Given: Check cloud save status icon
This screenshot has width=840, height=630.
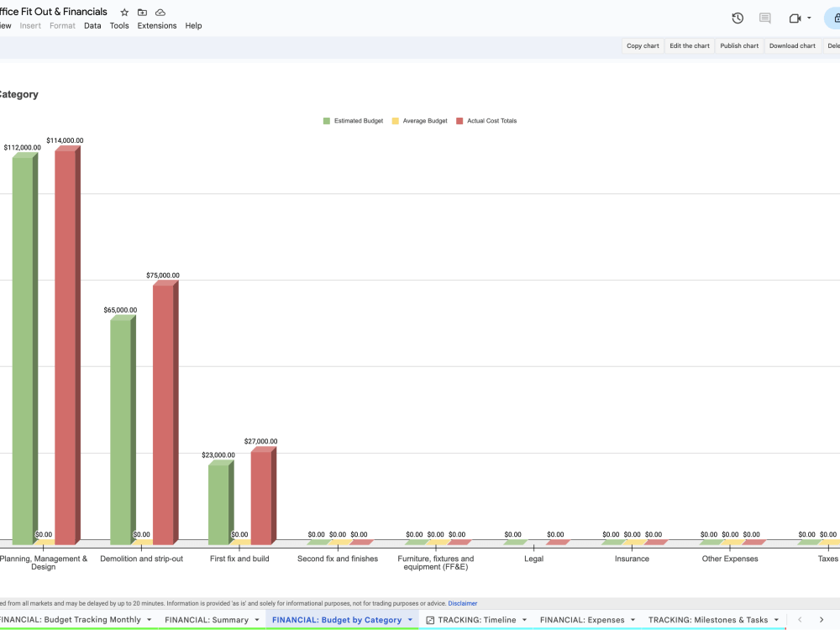Looking at the screenshot, I should click(160, 13).
